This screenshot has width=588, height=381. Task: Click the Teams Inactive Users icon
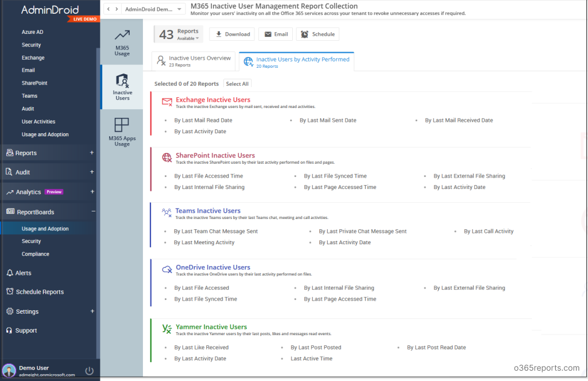(167, 211)
